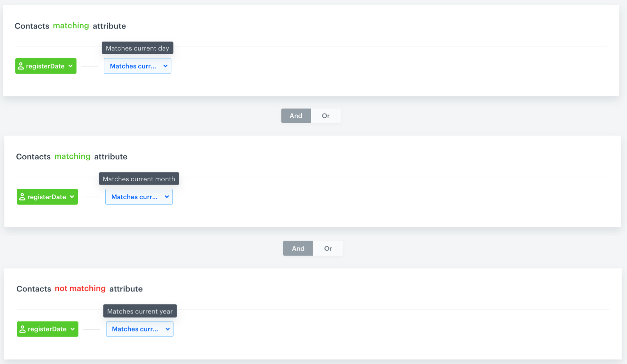Click person icon in second registerDate tag

[22, 197]
